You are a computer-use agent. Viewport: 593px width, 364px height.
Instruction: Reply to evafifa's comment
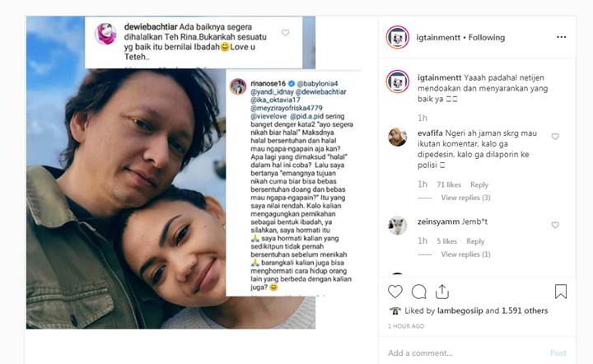[x=479, y=184]
